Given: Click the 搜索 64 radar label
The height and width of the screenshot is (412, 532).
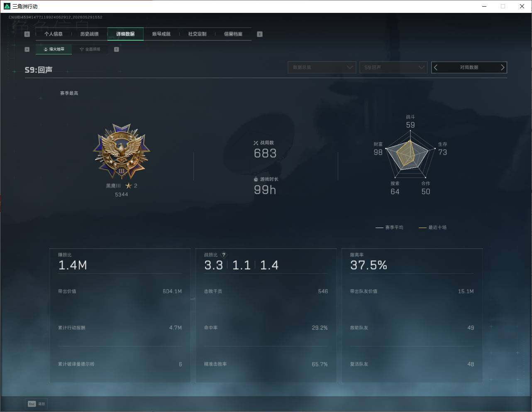Looking at the screenshot, I should (x=395, y=188).
